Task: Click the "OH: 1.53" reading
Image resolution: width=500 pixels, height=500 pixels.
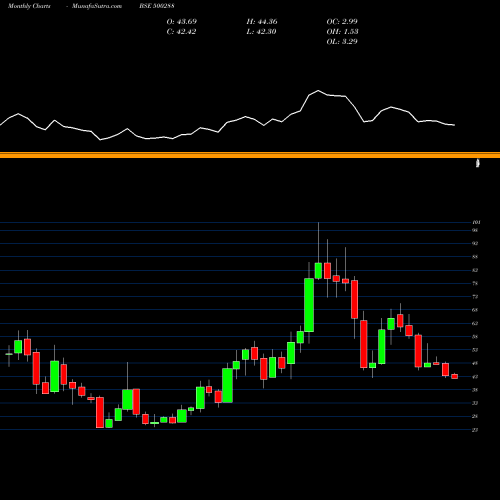Action: [x=342, y=31]
